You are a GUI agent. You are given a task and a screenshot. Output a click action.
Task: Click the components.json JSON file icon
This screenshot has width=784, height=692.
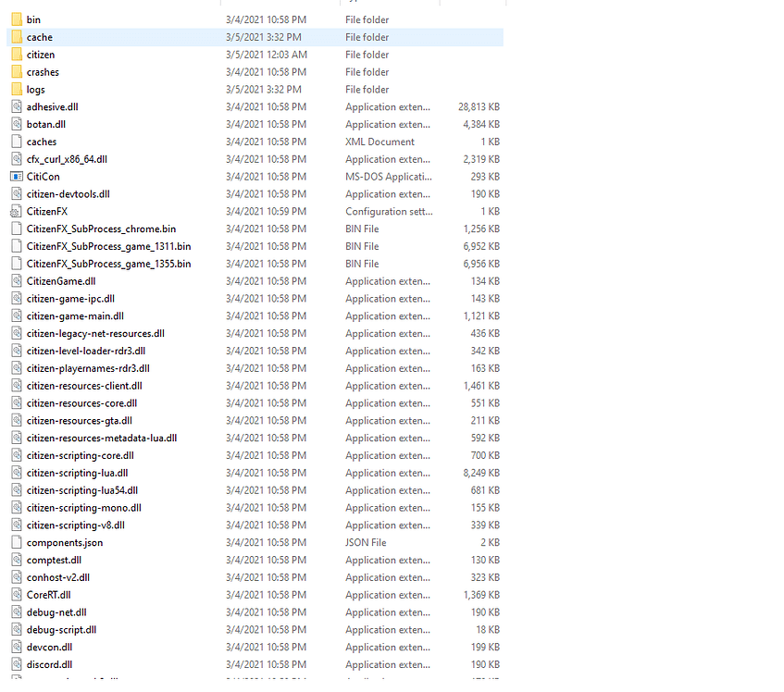(17, 542)
